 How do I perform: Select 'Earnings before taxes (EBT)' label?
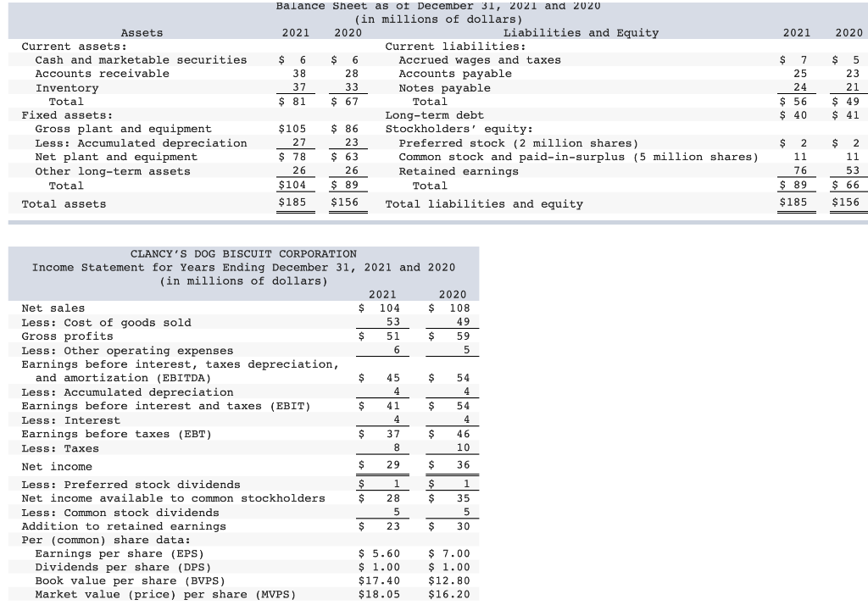coord(116,435)
